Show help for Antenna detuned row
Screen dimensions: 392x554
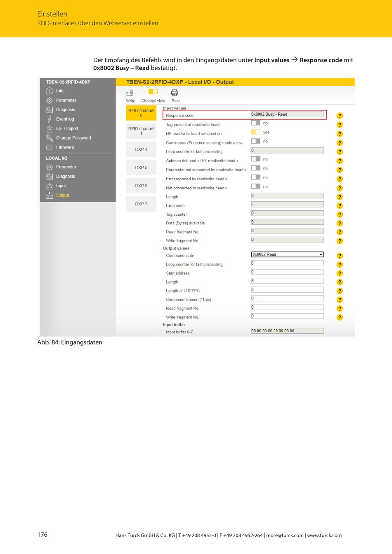pos(340,161)
